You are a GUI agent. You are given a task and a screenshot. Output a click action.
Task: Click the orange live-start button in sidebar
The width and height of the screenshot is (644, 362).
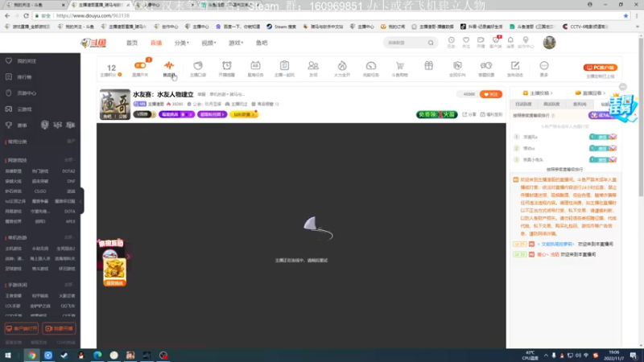(59, 328)
